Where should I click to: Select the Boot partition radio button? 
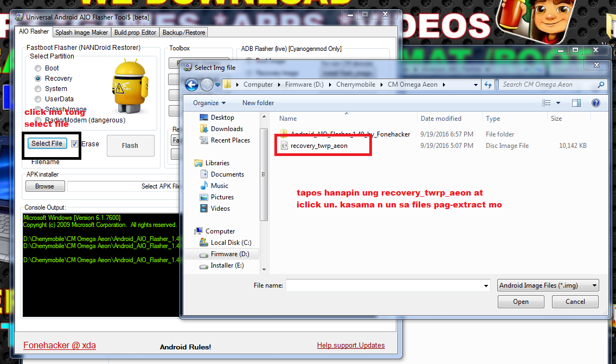pos(38,68)
